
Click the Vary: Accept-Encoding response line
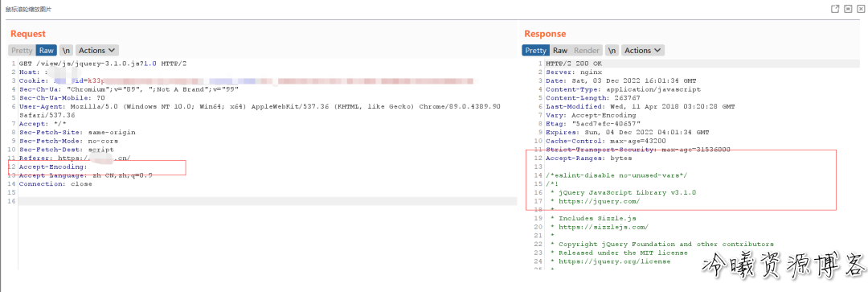[x=591, y=115]
